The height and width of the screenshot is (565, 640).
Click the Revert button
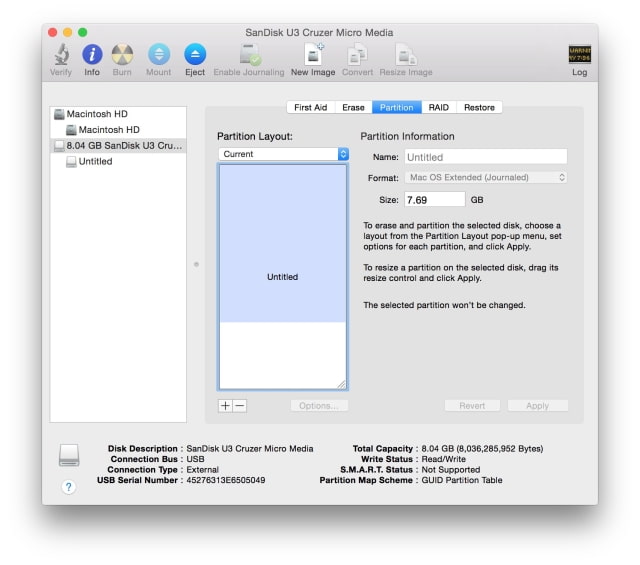[x=472, y=405]
